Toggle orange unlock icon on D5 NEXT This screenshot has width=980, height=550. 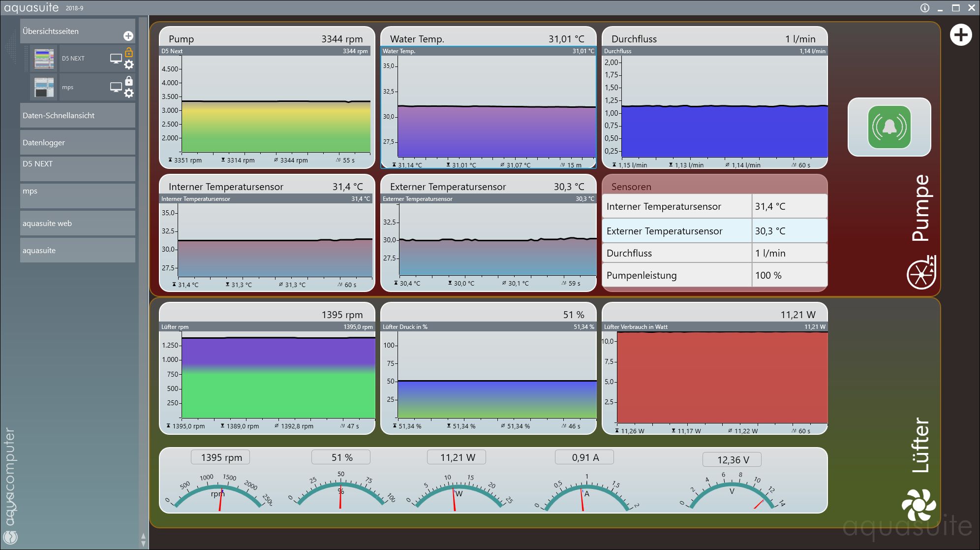[129, 52]
